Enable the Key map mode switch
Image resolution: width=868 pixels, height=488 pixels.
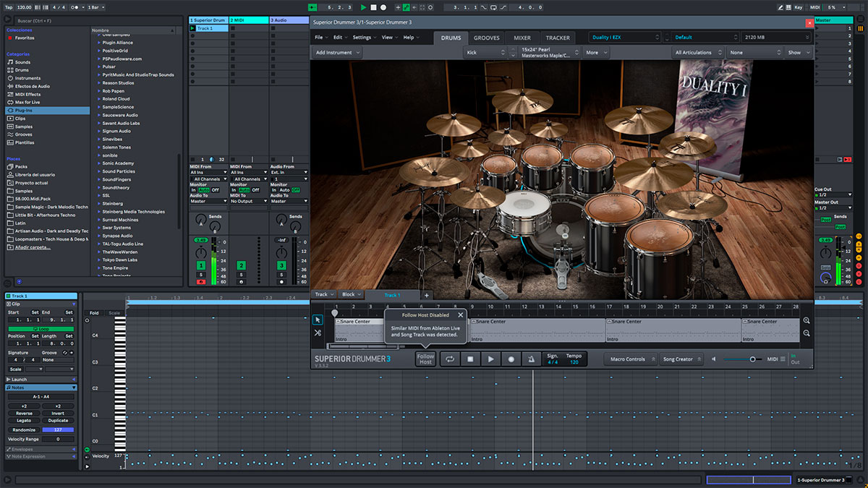(798, 7)
